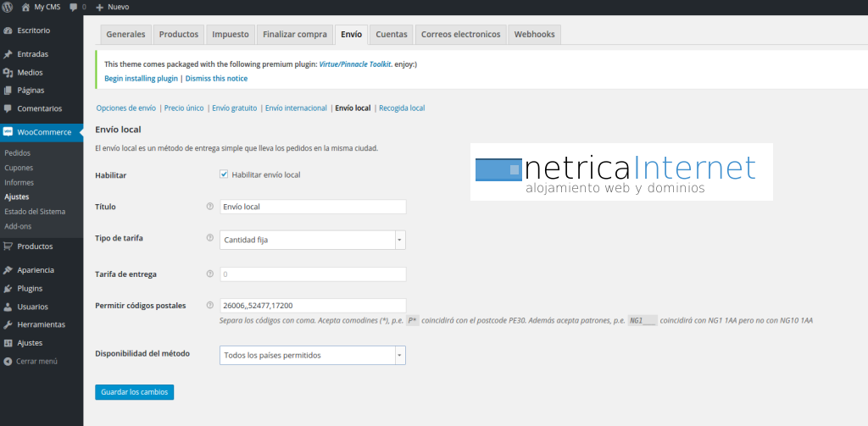Click the Tarifa de entrega input field
The height and width of the screenshot is (426, 868).
pyautogui.click(x=312, y=274)
